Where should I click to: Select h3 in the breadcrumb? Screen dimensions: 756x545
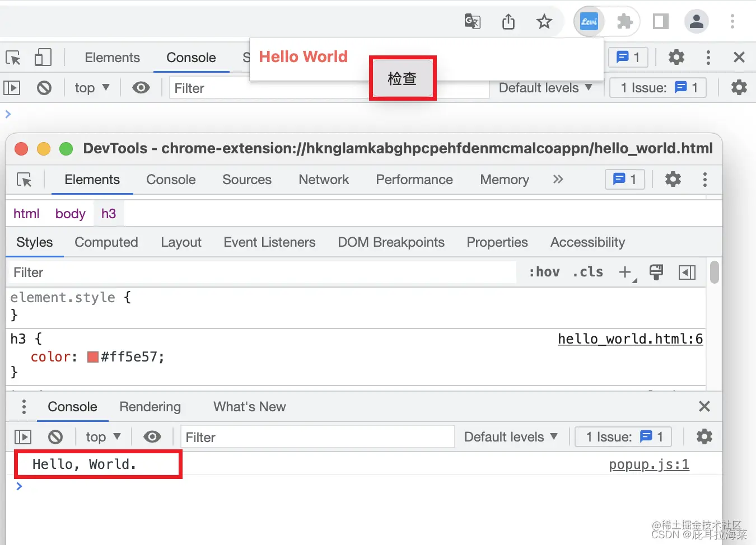click(109, 214)
